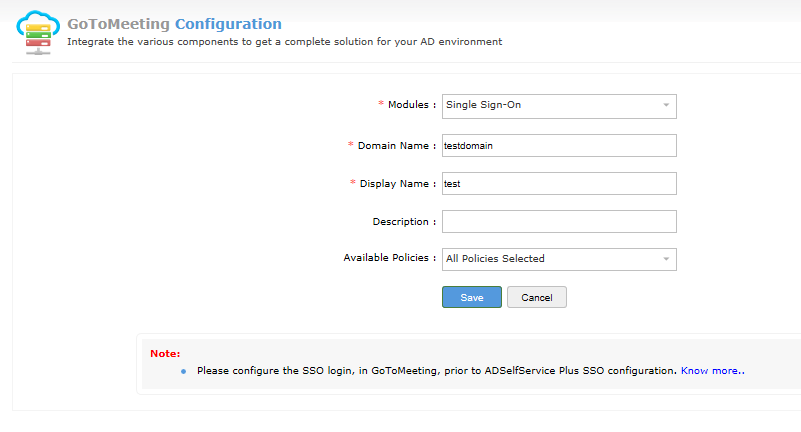Viewport: 801px width, 432px height.
Task: Click the blue bullet icon in the note
Action: (183, 371)
